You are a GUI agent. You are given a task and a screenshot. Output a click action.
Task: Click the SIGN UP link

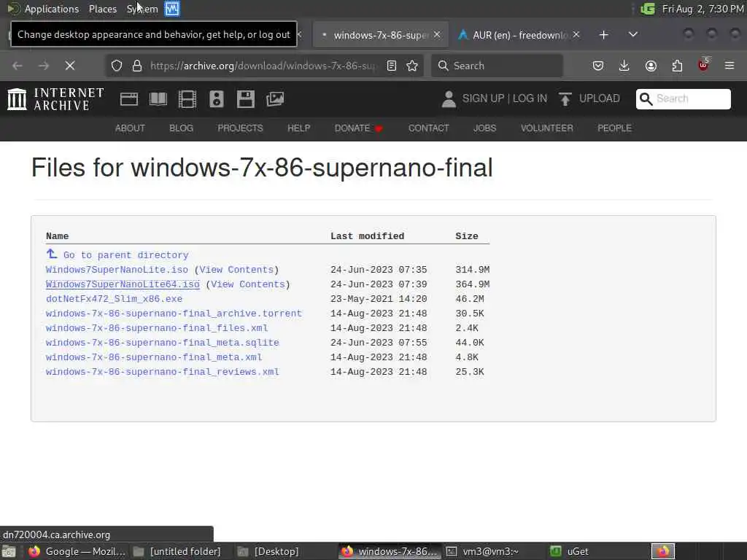(483, 98)
